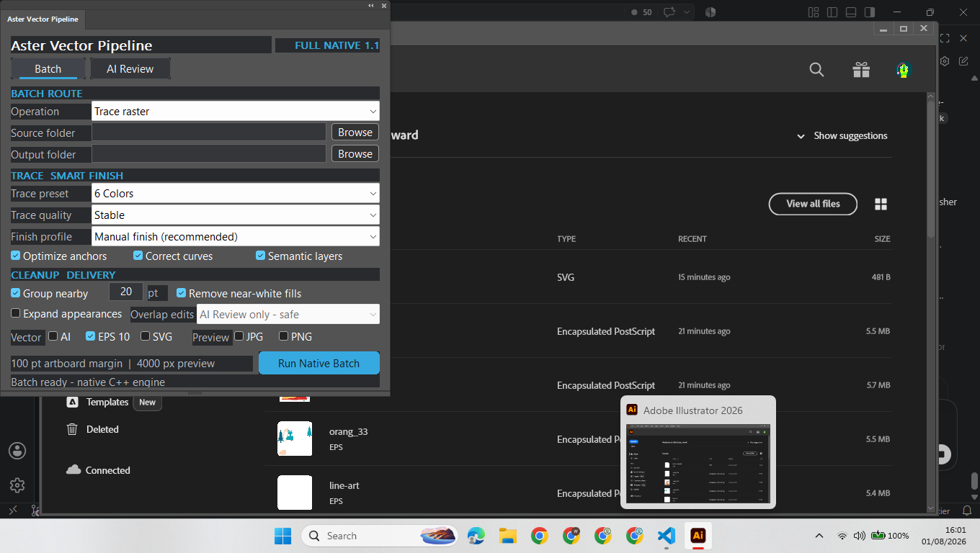The height and width of the screenshot is (553, 980).
Task: Open the Overlap edits dropdown
Action: coord(288,315)
